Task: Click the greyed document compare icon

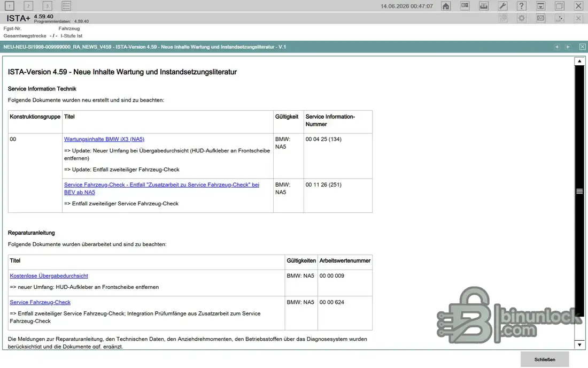Action: point(503,18)
